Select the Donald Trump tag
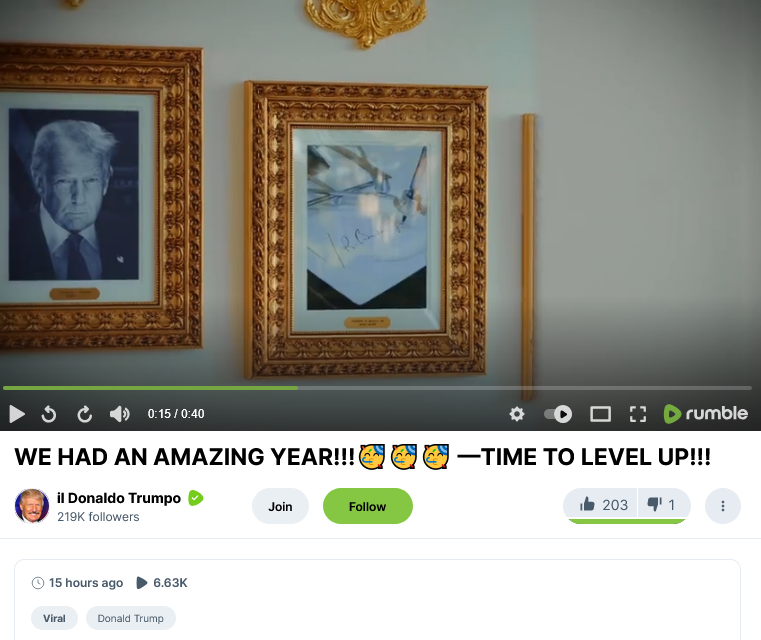The image size is (761, 640). click(x=131, y=618)
